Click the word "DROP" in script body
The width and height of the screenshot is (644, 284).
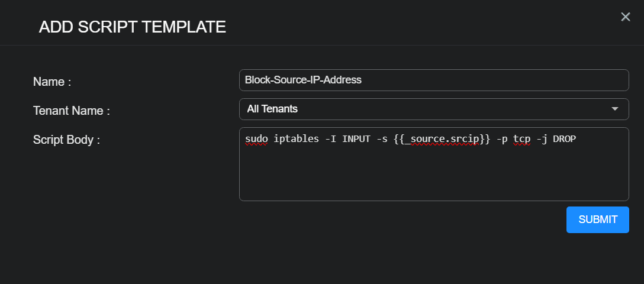click(564, 139)
